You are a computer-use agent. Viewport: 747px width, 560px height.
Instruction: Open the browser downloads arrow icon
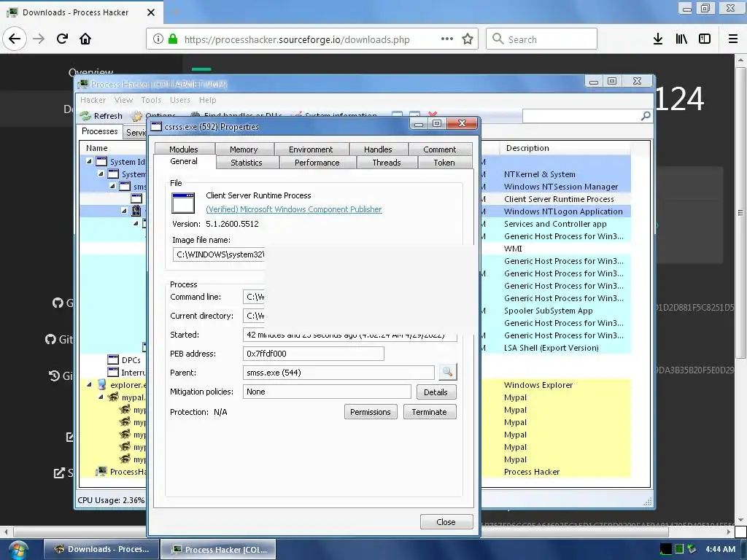click(x=658, y=39)
